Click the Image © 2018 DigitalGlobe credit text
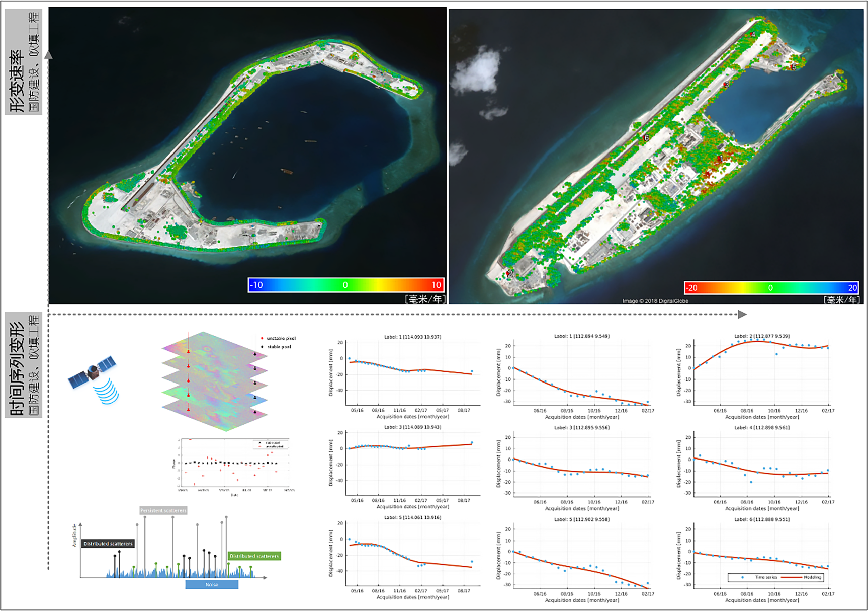 [655, 301]
